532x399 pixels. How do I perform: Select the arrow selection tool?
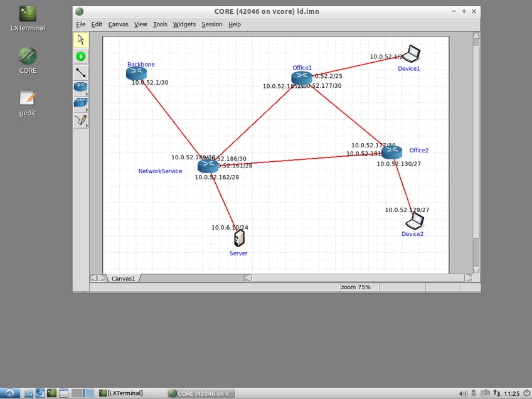tap(81, 40)
